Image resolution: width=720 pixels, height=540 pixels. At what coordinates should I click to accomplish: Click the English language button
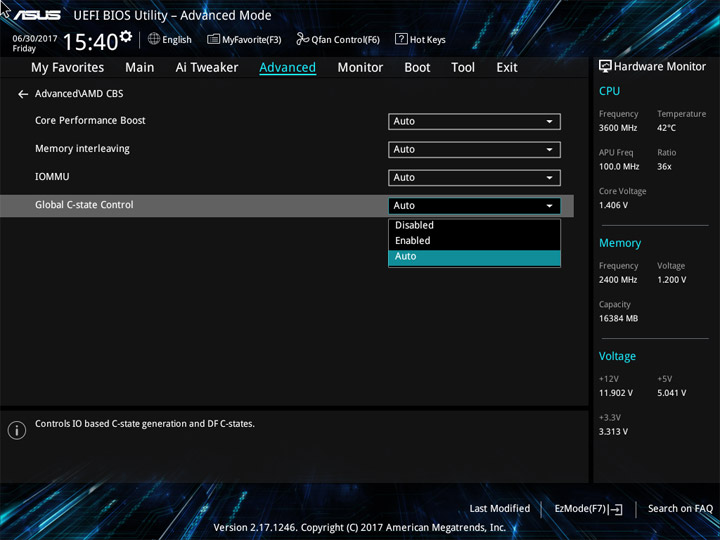coord(170,39)
